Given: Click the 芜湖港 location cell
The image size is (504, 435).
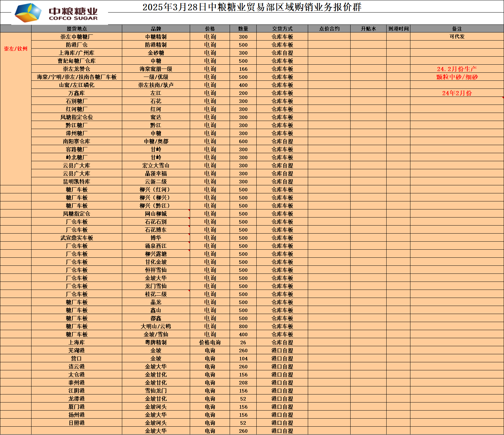Looking at the screenshot, I should tap(77, 350).
